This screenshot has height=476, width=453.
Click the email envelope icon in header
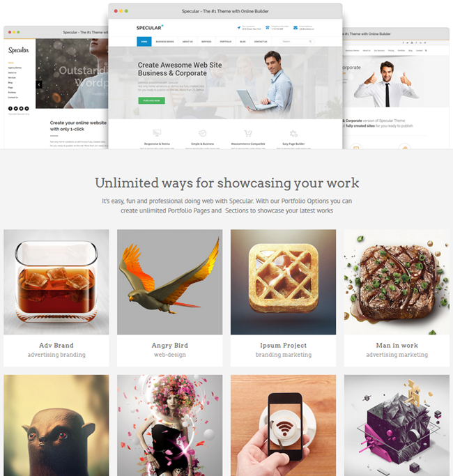[295, 28]
